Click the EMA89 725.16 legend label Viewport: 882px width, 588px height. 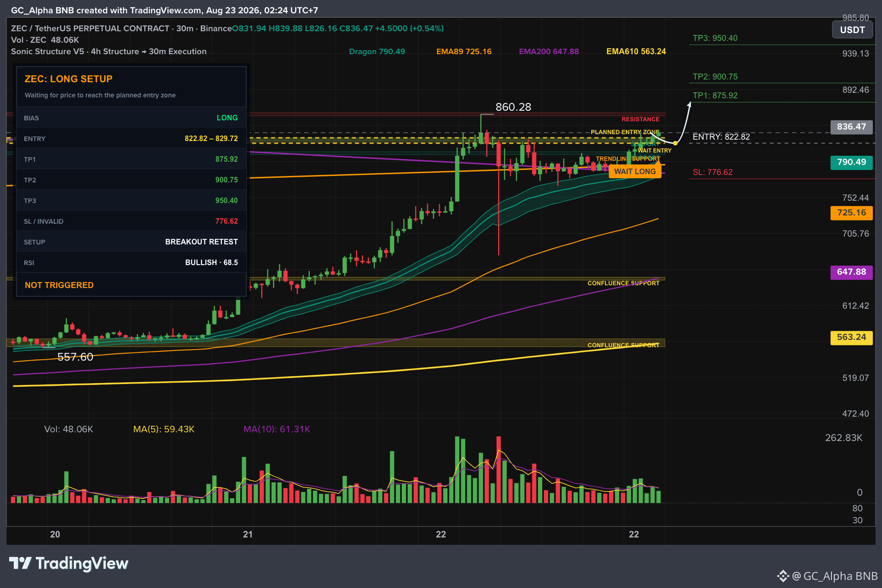coord(464,51)
